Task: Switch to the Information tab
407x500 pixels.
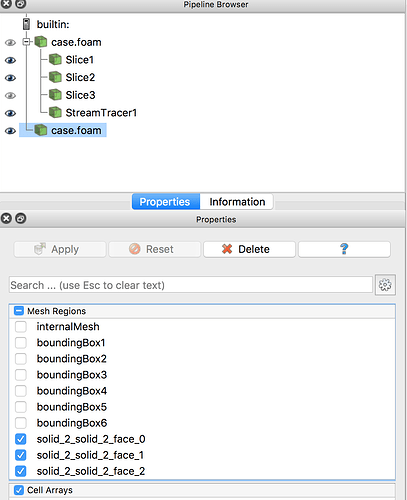Action: tap(237, 202)
